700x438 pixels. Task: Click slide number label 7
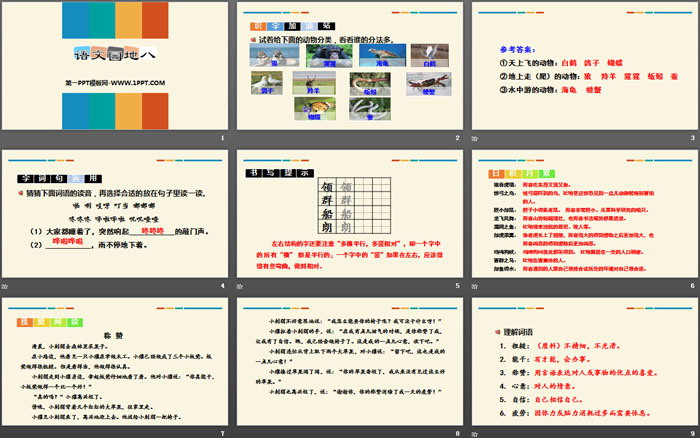click(x=223, y=433)
